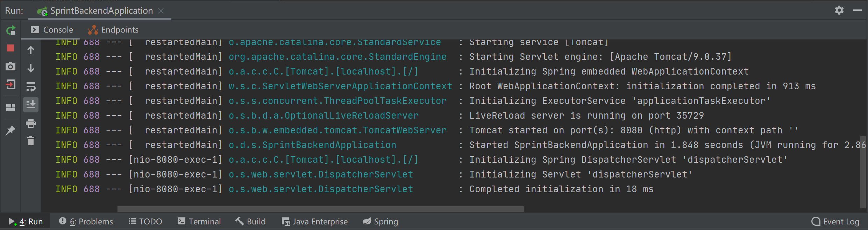Stop the running application with the red square
868x230 pixels.
[x=10, y=48]
